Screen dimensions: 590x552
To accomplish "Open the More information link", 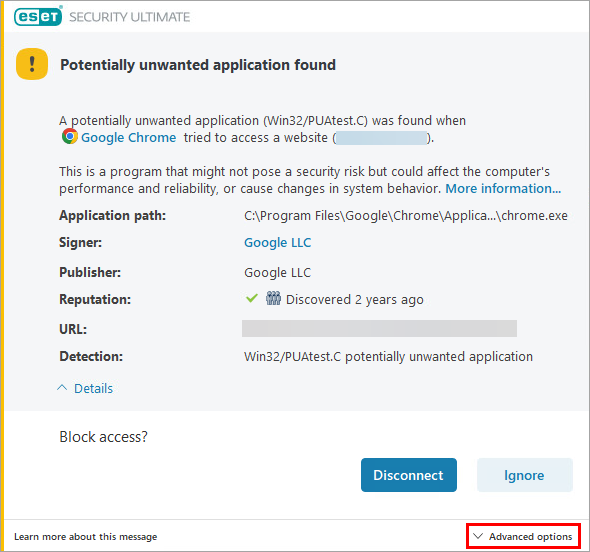I will point(503,189).
